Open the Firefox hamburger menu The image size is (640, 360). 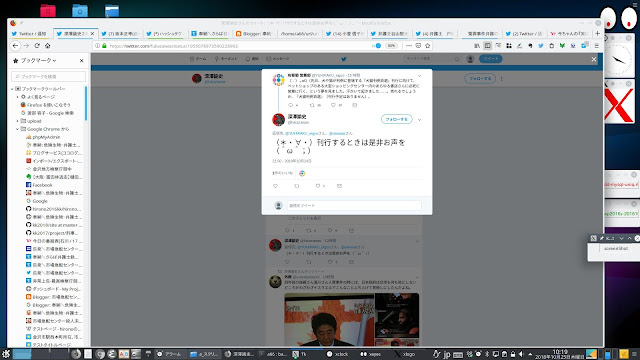click(597, 46)
